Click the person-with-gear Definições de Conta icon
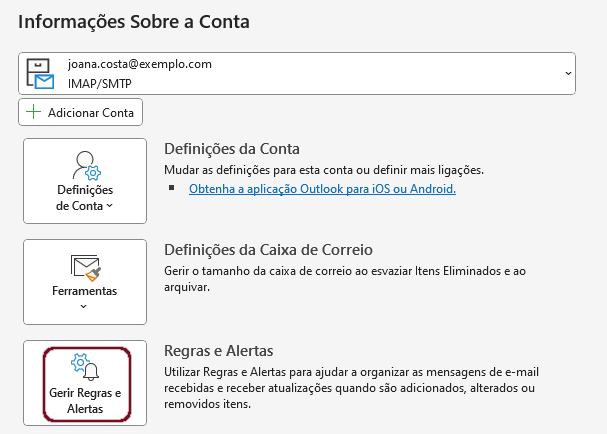Screen dimensions: 607x434 point(86,166)
